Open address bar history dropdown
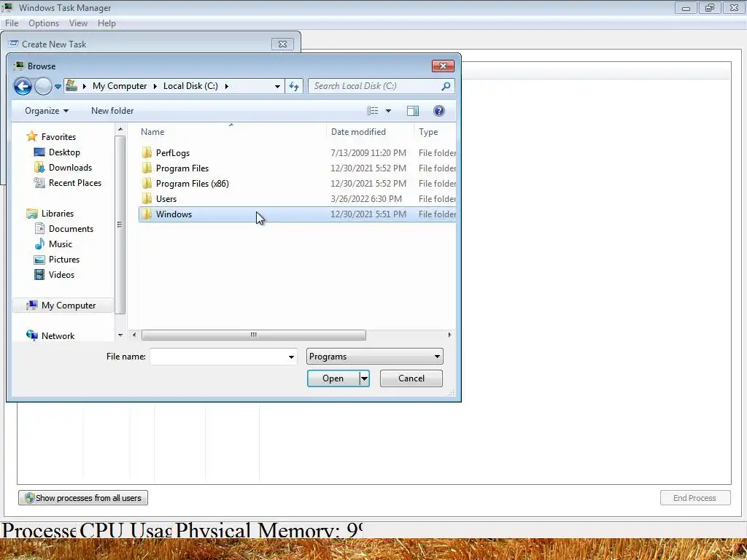The image size is (747, 560). point(277,87)
